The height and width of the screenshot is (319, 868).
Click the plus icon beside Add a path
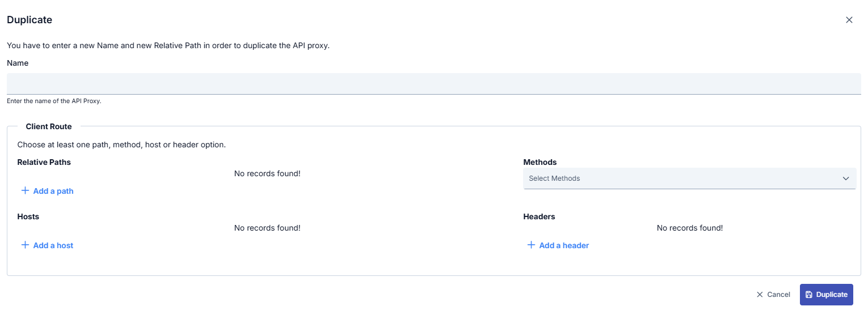pos(25,191)
